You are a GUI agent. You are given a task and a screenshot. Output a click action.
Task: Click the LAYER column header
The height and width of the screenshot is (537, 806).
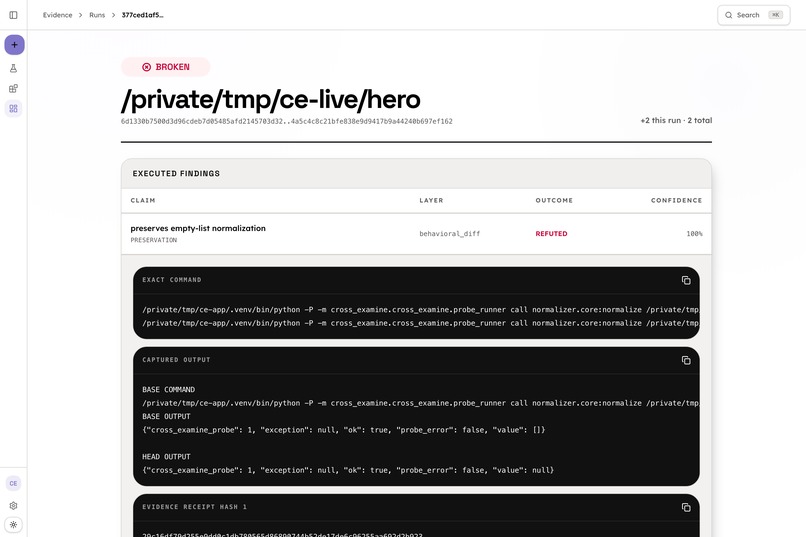coord(431,200)
